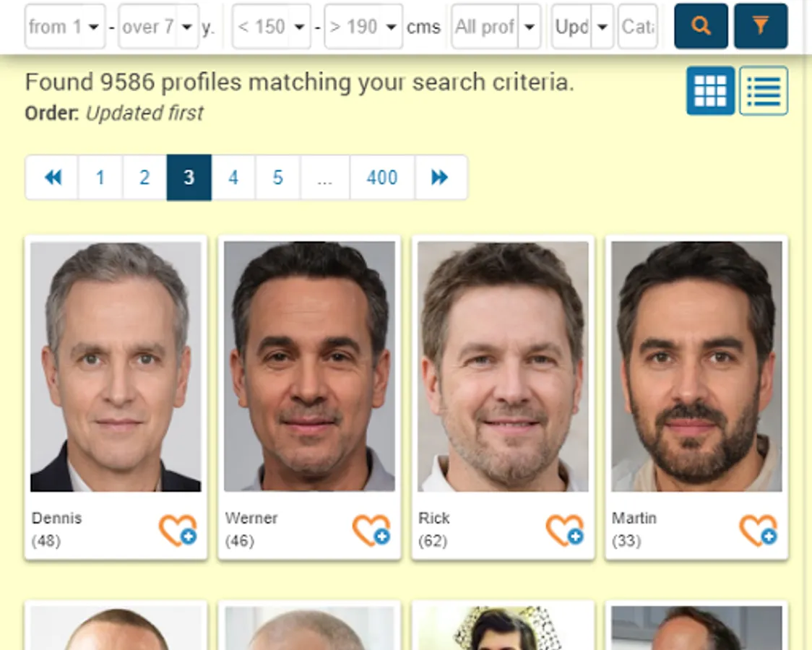This screenshot has width=812, height=650.
Task: Open the '> 190' maximum height dropdown
Action: [x=363, y=27]
